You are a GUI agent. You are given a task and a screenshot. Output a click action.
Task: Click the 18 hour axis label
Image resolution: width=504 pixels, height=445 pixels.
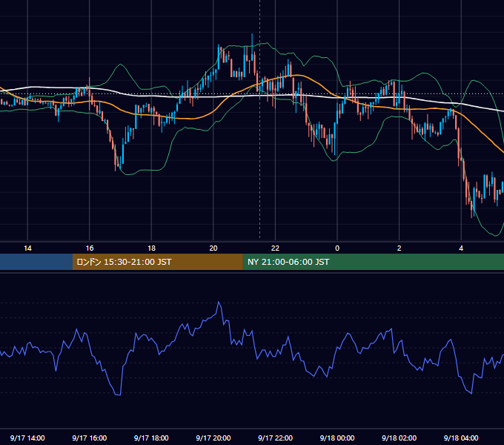pyautogui.click(x=151, y=248)
